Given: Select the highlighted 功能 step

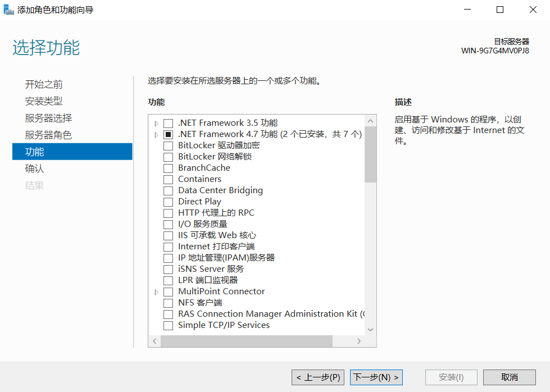Looking at the screenshot, I should (x=72, y=152).
